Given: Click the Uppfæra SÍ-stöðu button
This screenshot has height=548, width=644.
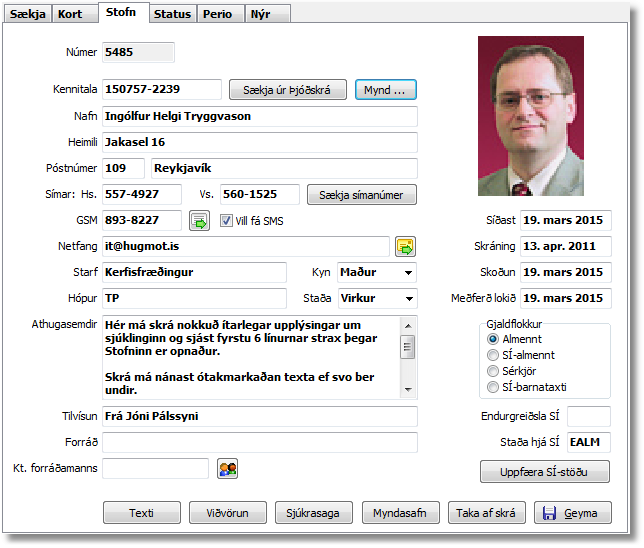Looking at the screenshot, I should point(545,472).
